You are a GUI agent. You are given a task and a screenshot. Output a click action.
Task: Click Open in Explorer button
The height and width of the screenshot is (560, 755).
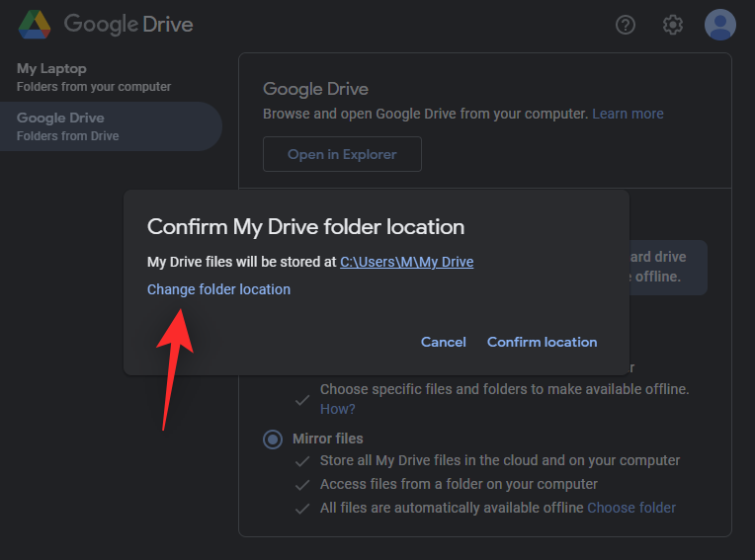click(342, 154)
